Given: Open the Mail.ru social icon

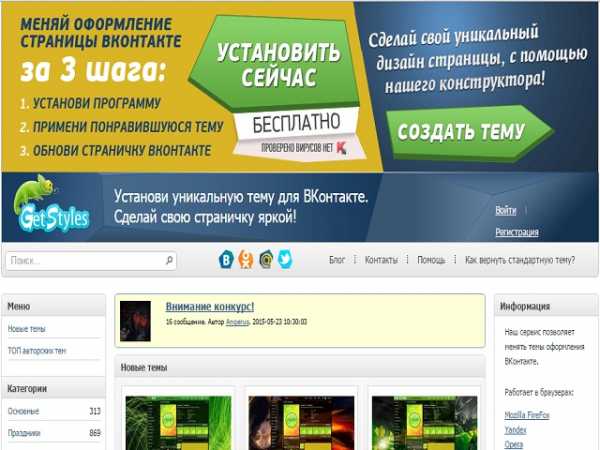Looking at the screenshot, I should (x=266, y=260).
